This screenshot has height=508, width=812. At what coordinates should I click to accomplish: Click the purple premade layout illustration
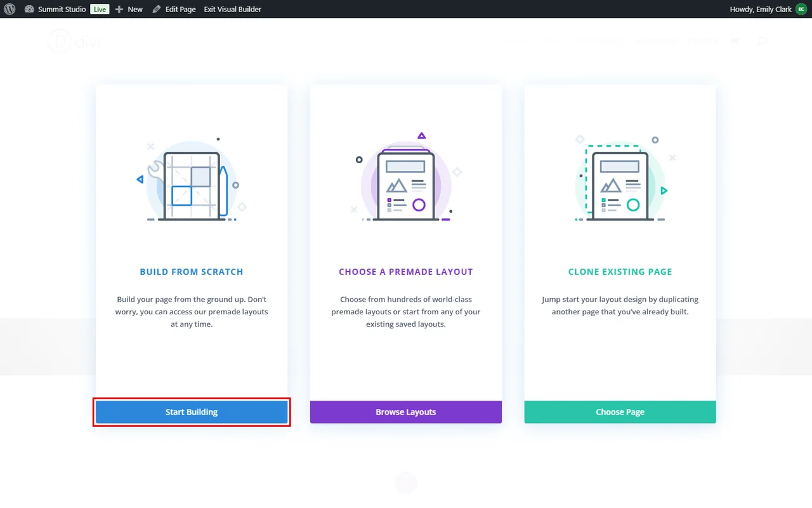406,177
